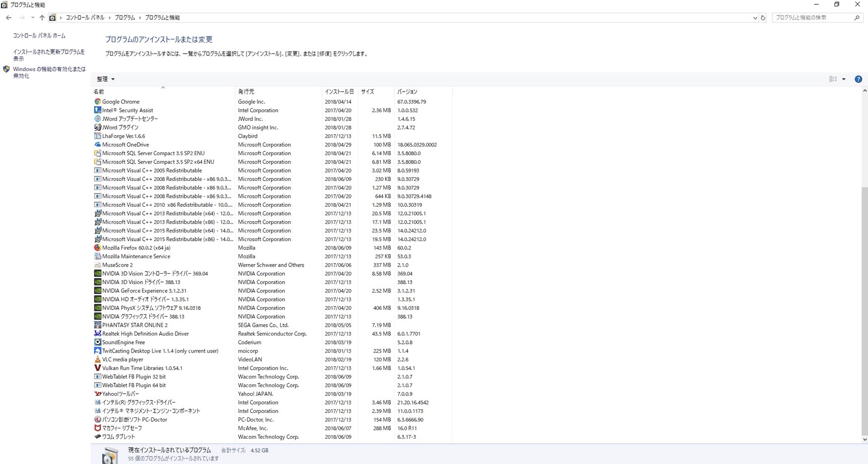868x464 pixels.
Task: Open the help question mark icon
Action: click(x=858, y=79)
